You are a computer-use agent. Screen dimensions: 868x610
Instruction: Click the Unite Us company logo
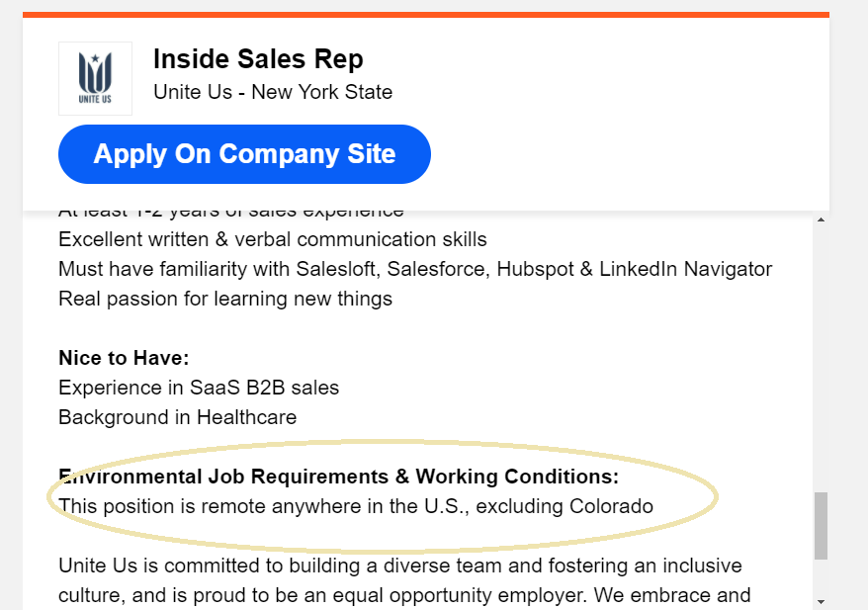pos(95,79)
